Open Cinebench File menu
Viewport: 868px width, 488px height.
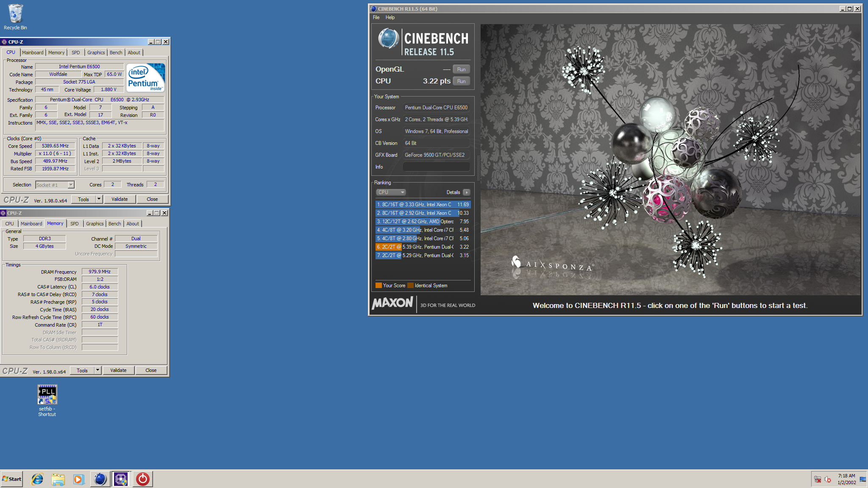(376, 17)
